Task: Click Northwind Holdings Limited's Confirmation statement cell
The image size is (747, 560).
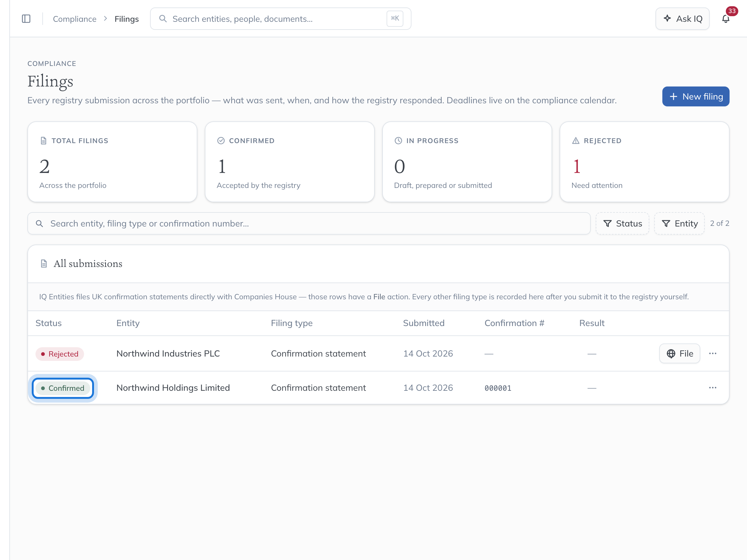Action: coord(318,388)
